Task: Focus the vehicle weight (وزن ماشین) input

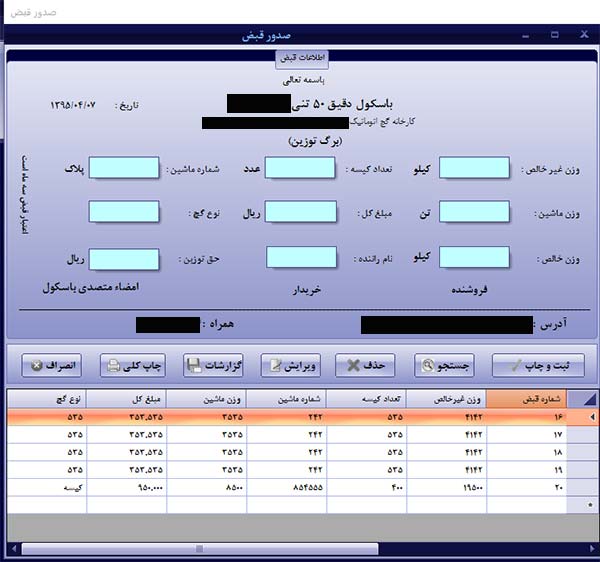Action: click(x=473, y=213)
